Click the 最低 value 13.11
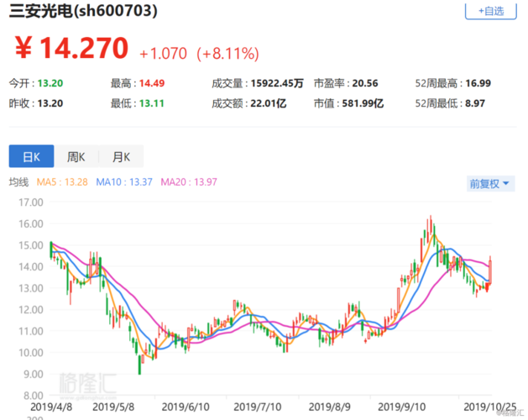Viewport: 528px width, 420px height. point(152,103)
